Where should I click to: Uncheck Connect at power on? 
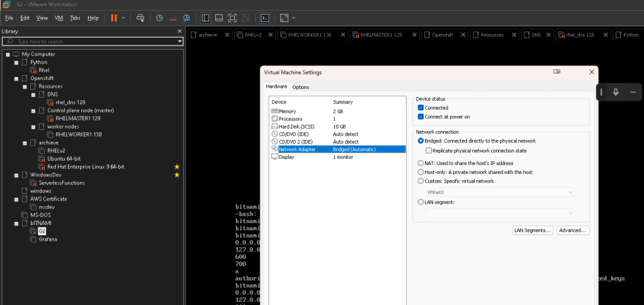[x=421, y=117]
